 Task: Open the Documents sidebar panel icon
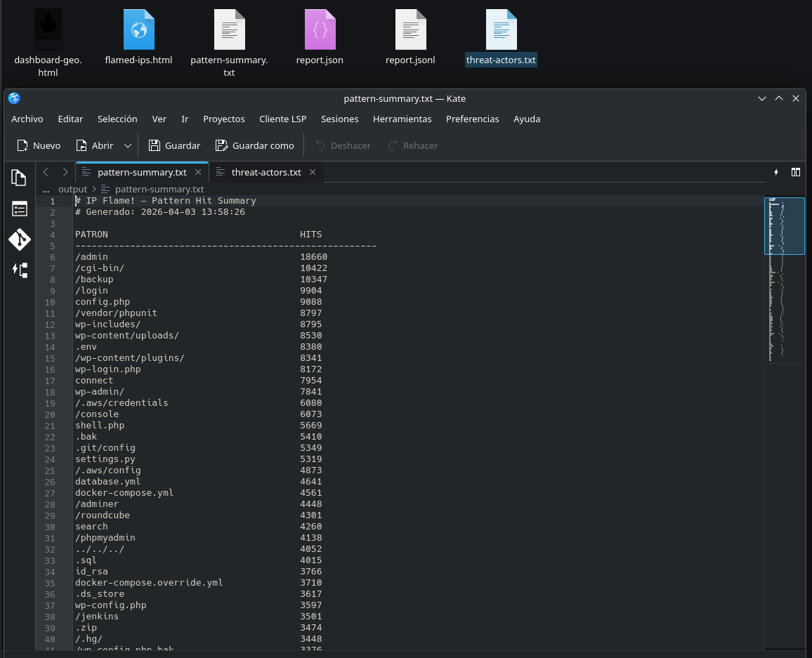[x=19, y=178]
